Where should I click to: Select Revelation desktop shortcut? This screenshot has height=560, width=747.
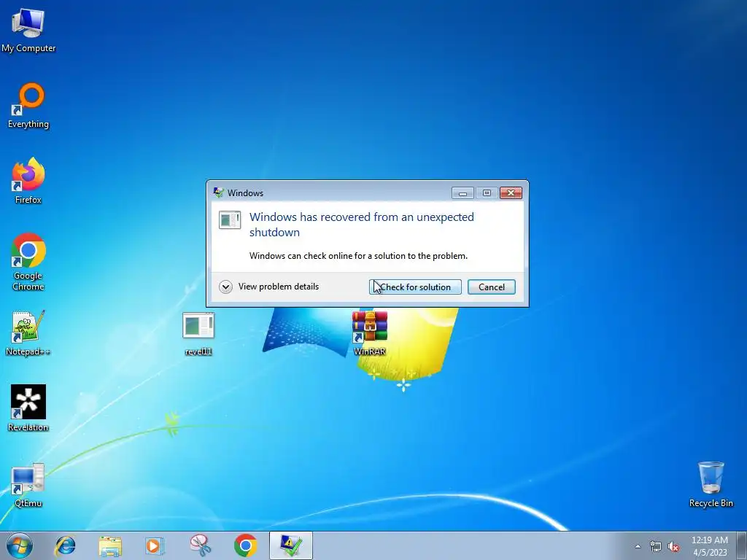(x=28, y=408)
